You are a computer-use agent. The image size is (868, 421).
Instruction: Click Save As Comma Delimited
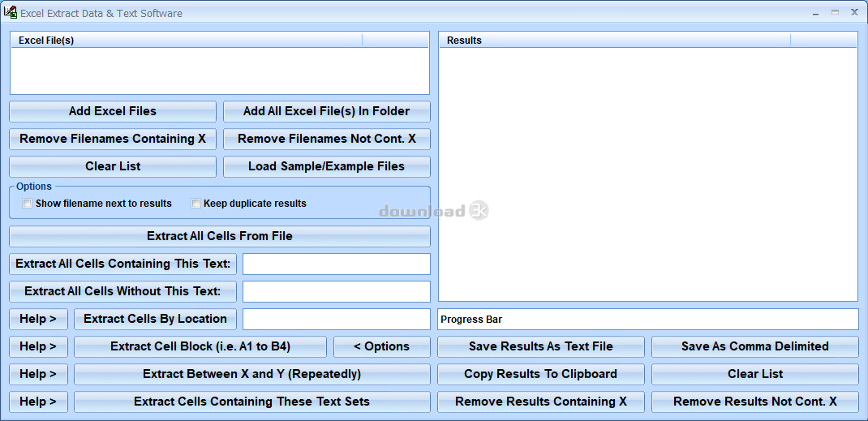coord(755,347)
